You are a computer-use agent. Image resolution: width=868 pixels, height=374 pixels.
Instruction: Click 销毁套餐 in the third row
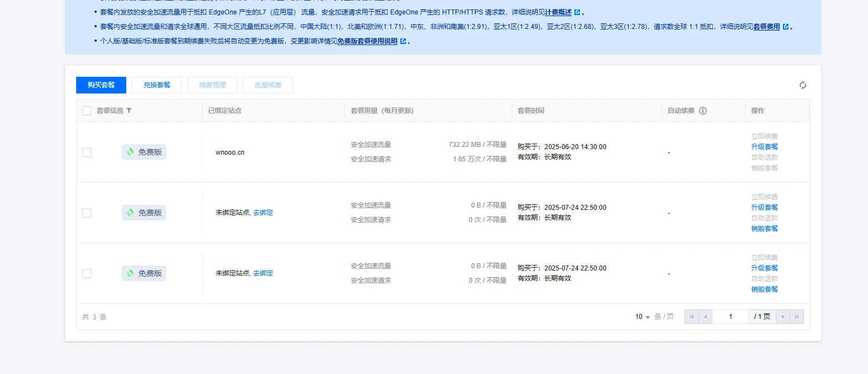764,289
